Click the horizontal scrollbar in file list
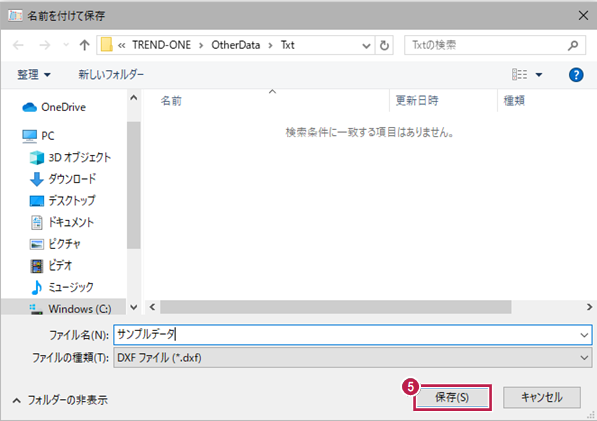The width and height of the screenshot is (597, 421). (335, 307)
